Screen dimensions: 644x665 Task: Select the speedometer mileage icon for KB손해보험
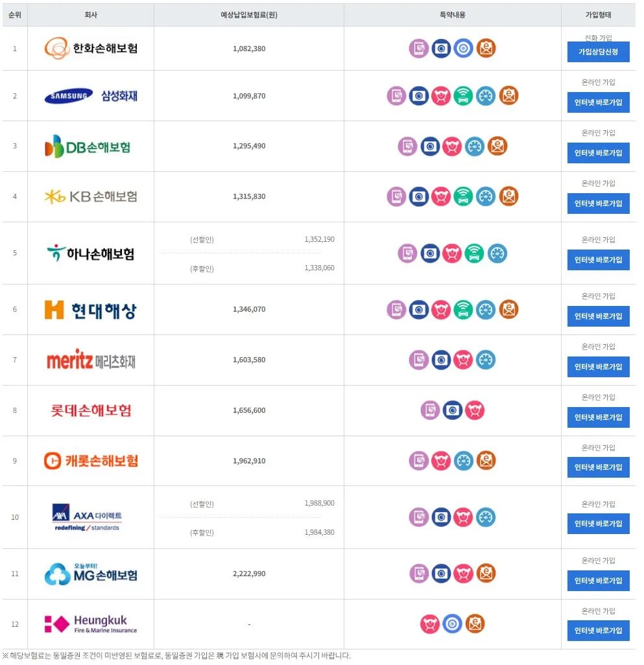[x=486, y=196]
